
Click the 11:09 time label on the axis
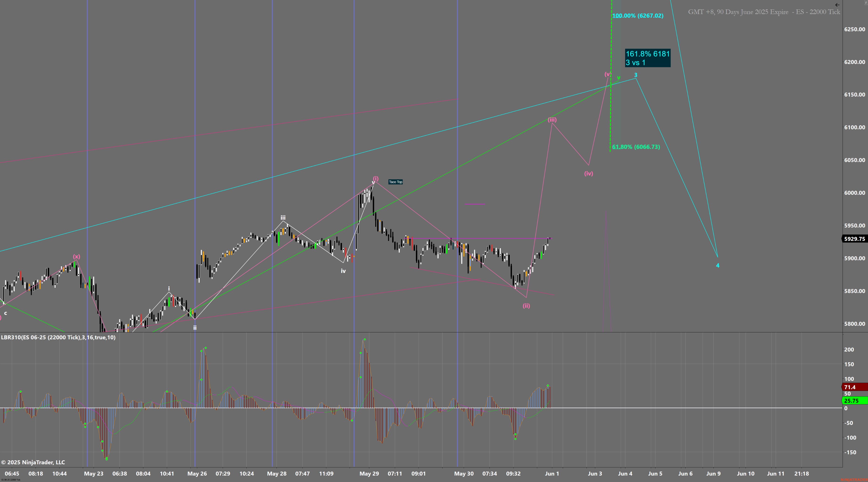(x=326, y=474)
